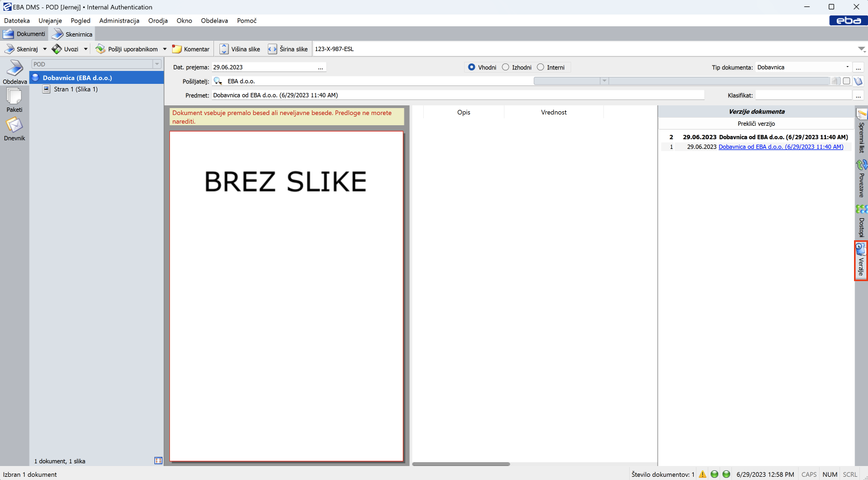The image size is (868, 480).
Task: Open the Paketi sidebar icon
Action: click(14, 97)
